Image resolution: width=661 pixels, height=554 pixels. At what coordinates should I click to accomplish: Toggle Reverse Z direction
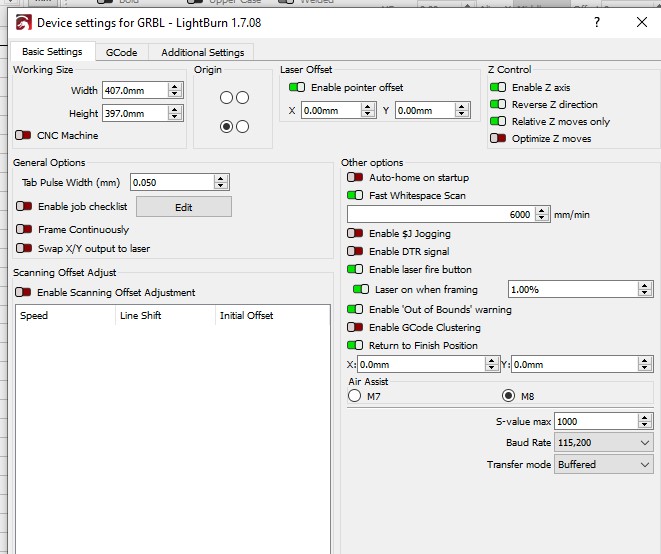498,104
